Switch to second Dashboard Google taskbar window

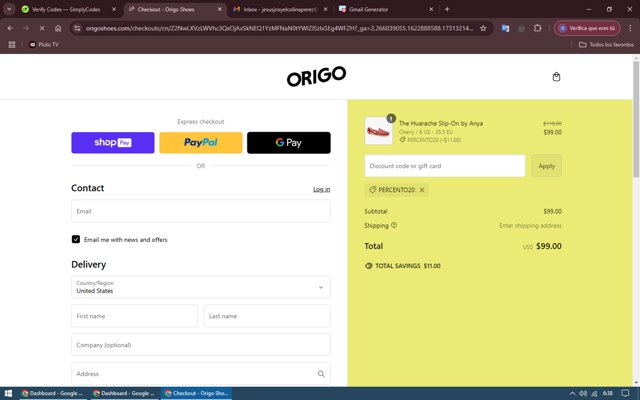(124, 393)
